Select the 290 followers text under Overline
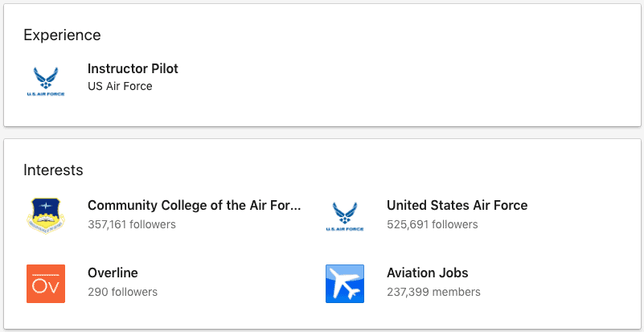The image size is (644, 332). 123,292
